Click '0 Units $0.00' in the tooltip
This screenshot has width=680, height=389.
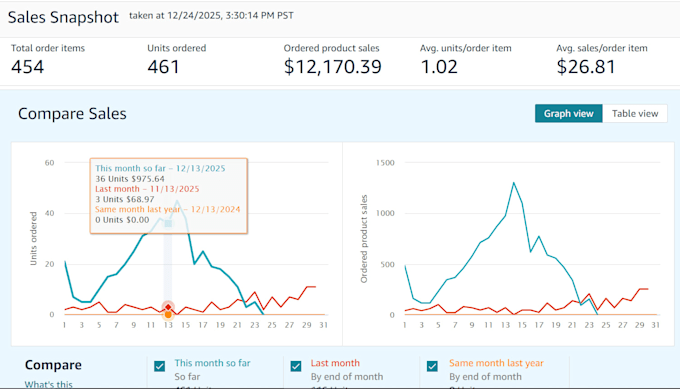pos(122,220)
